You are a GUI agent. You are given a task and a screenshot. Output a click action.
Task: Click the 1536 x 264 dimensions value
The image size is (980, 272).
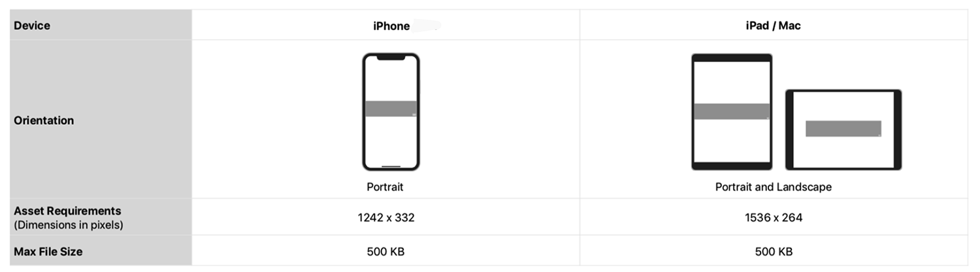774,218
